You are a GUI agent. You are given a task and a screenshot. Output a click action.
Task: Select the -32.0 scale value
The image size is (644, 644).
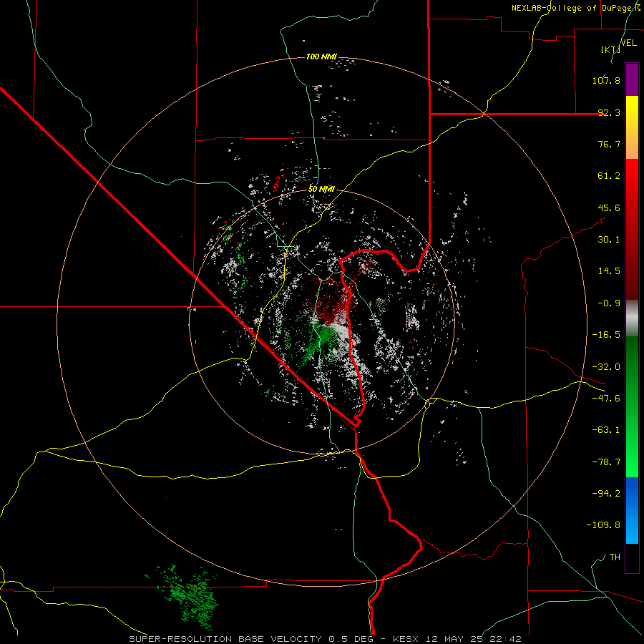[606, 367]
